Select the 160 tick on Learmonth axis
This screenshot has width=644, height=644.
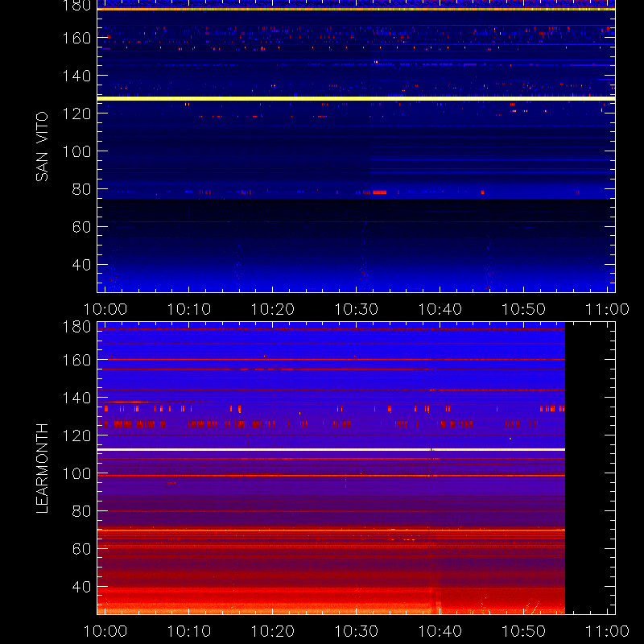[x=76, y=360]
